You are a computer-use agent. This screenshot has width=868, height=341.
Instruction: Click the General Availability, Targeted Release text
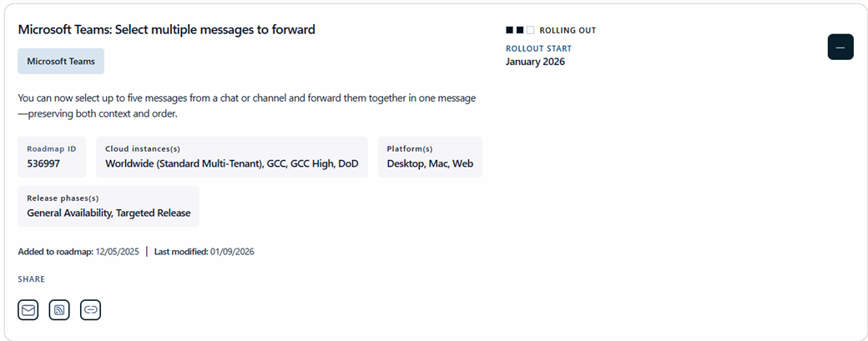(x=108, y=213)
